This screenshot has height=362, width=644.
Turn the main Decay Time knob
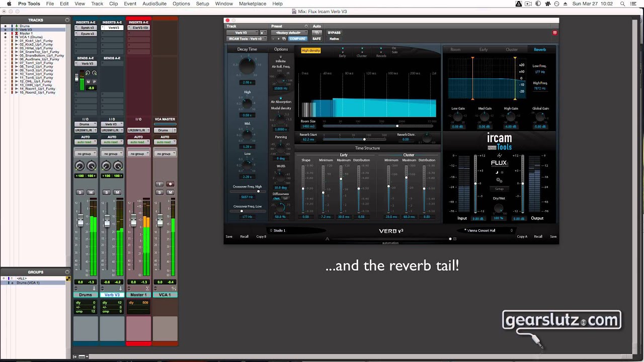click(x=247, y=66)
